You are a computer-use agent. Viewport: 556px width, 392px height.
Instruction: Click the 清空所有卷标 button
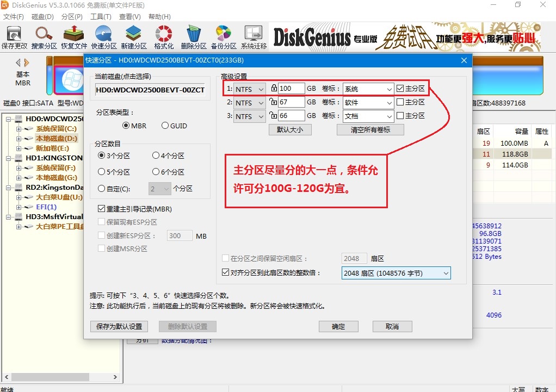370,129
